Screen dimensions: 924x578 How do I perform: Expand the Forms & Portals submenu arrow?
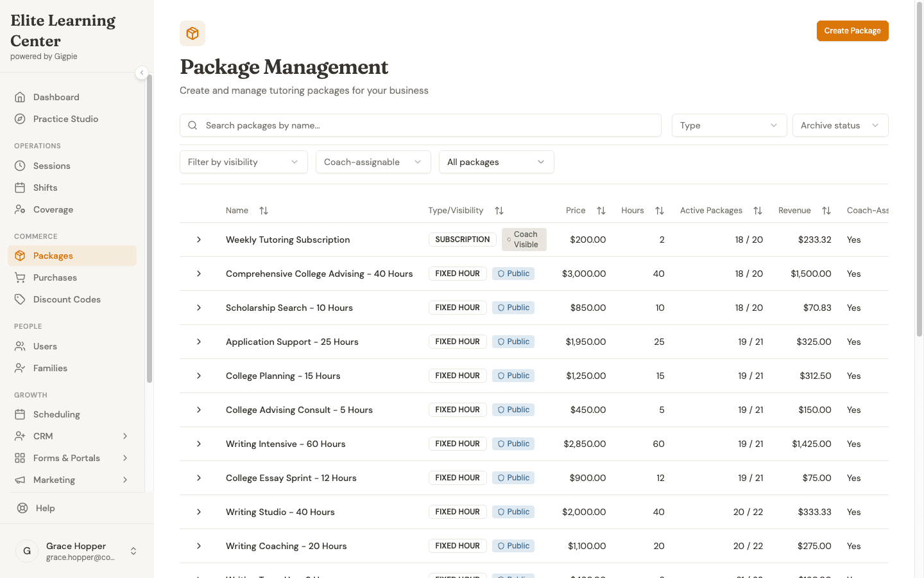pos(125,458)
